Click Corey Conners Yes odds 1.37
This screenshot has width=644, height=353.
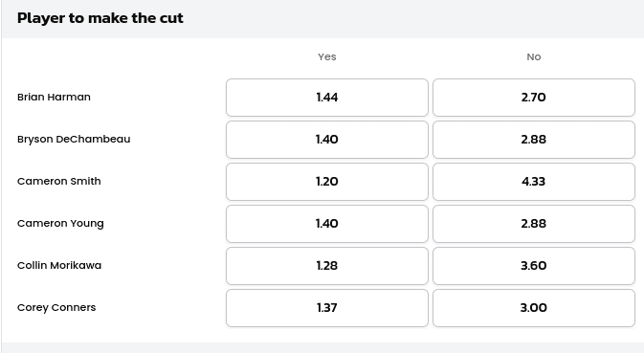pyautogui.click(x=327, y=308)
